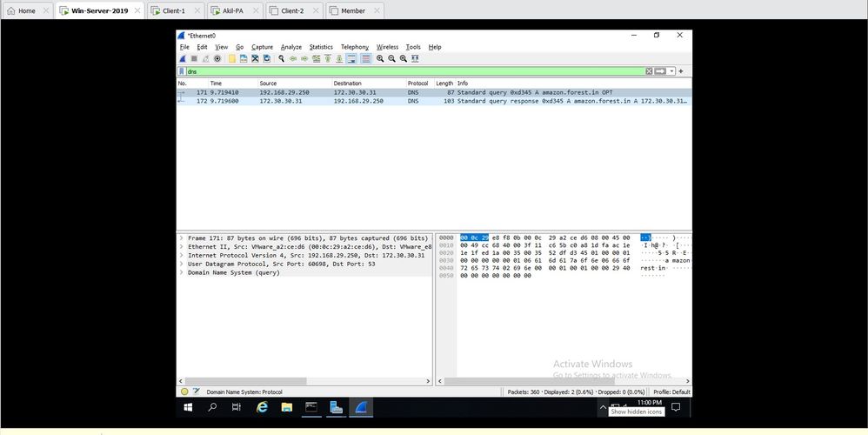Expand Domain Name System (query) row
Viewport: 868px width, 435px height.
coord(181,273)
